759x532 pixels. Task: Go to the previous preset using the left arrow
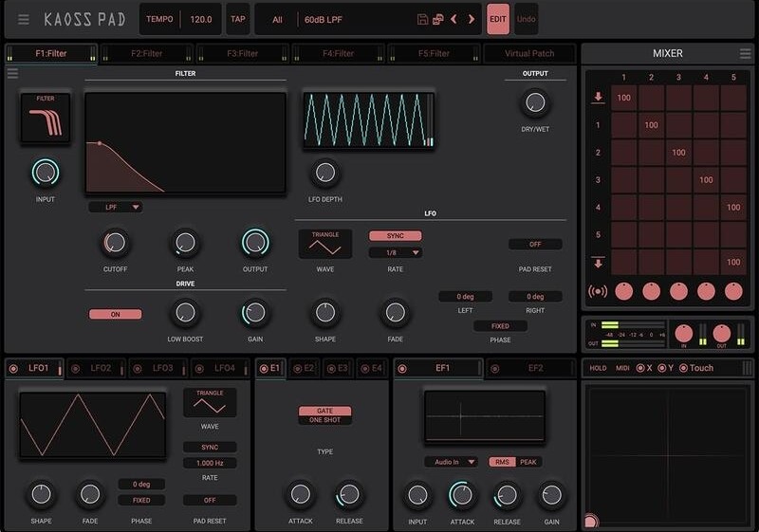(x=454, y=19)
